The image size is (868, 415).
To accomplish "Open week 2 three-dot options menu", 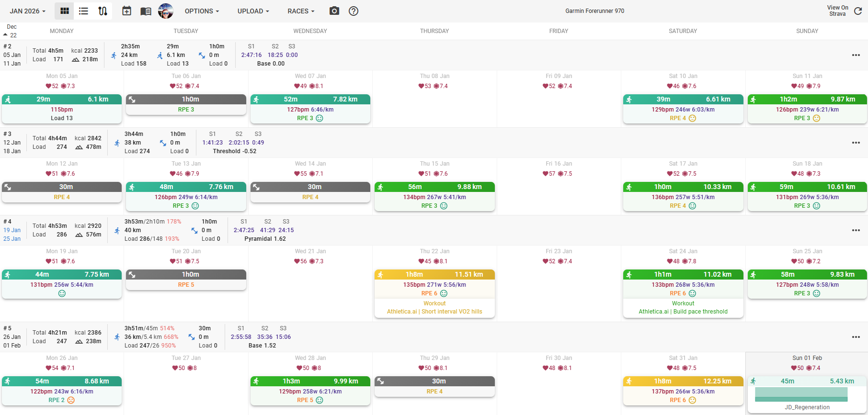I will click(856, 55).
